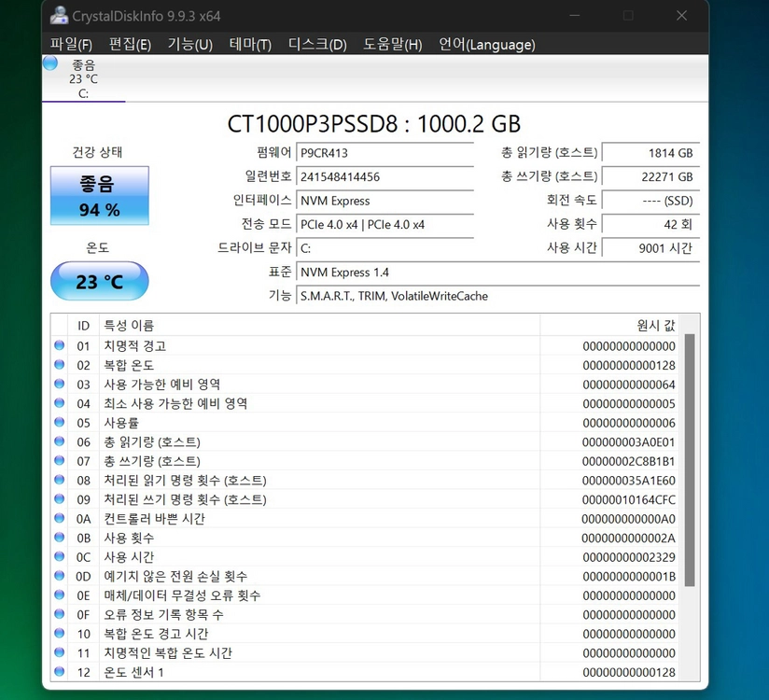Click raw value 0000000002329

click(x=629, y=558)
